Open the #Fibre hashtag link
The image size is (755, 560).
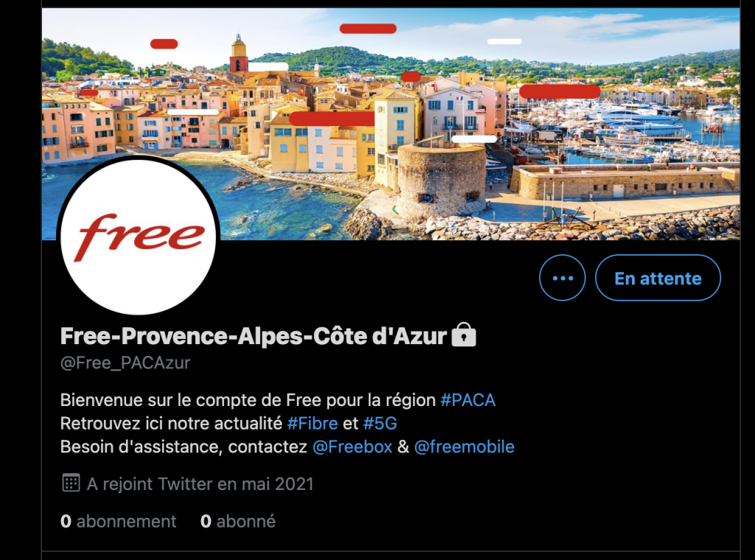(x=313, y=424)
